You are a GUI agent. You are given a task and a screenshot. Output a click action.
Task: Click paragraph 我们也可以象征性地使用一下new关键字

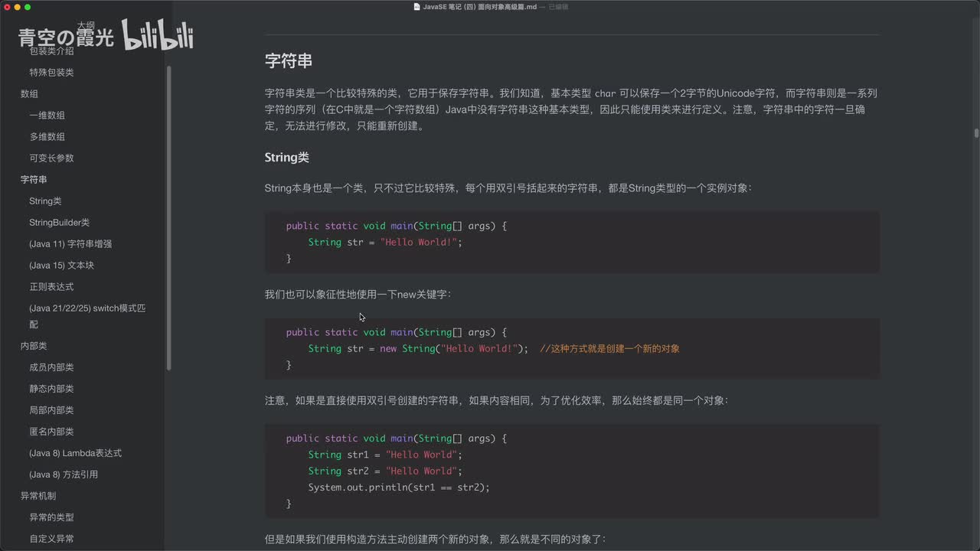tap(358, 294)
